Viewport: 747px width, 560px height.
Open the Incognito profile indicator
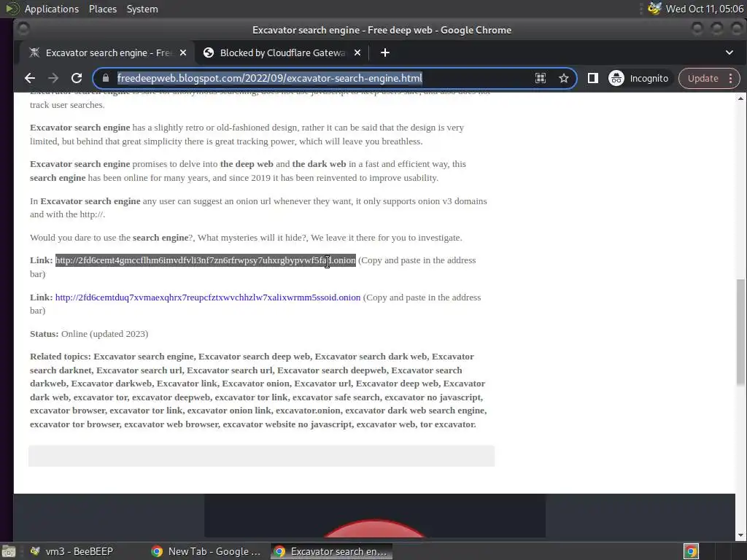(x=638, y=79)
